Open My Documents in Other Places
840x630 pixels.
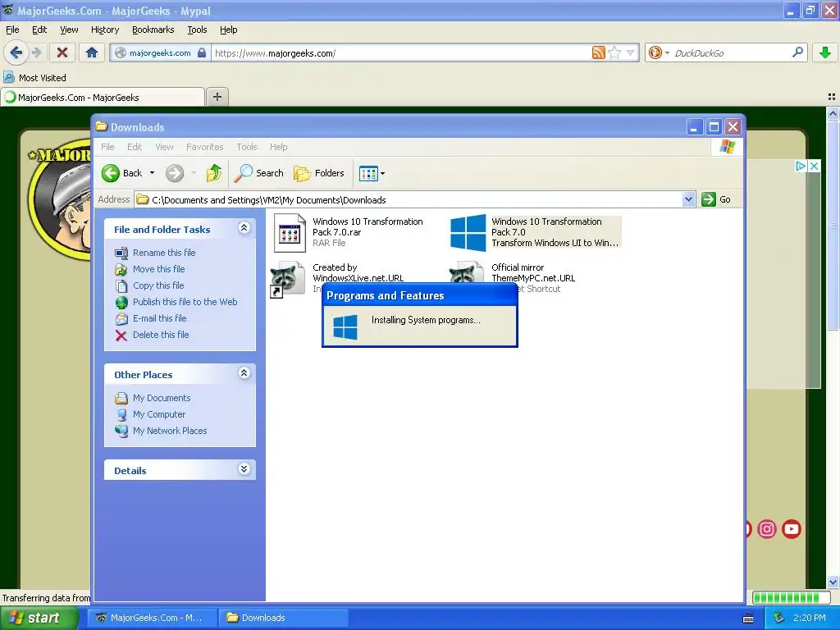pyautogui.click(x=162, y=398)
